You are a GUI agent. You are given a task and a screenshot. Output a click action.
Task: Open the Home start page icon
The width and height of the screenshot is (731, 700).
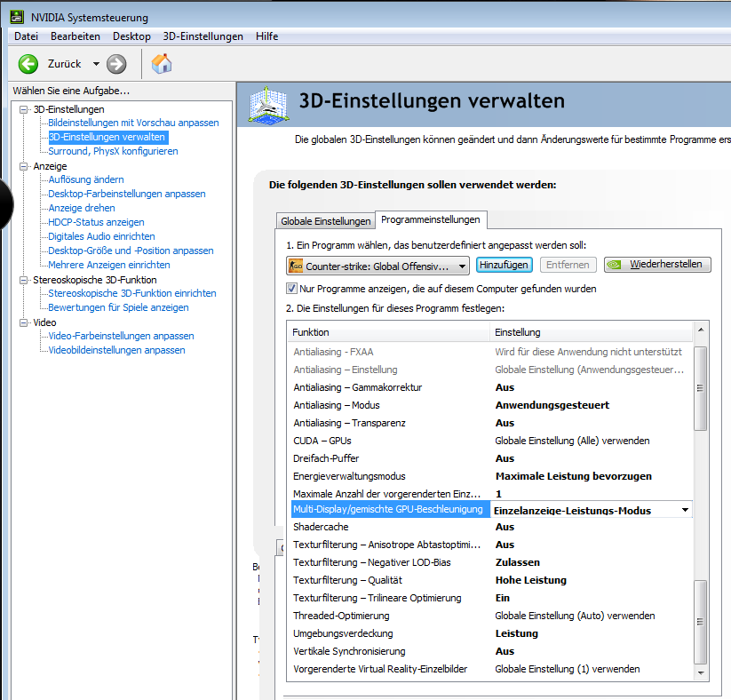pyautogui.click(x=162, y=64)
